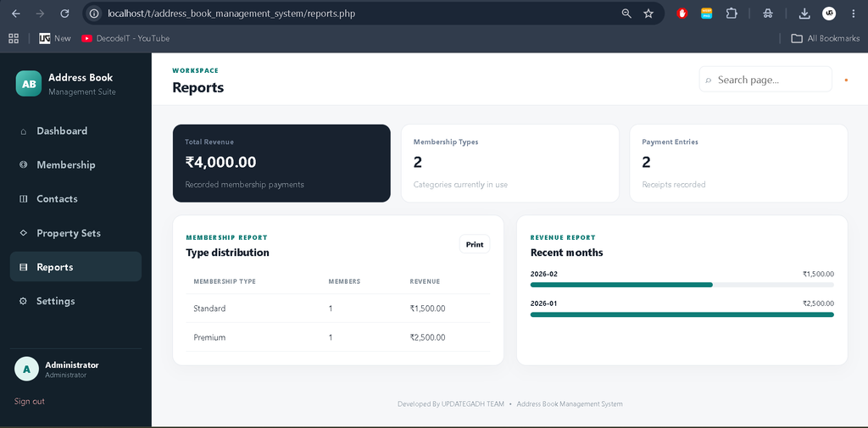This screenshot has width=868, height=428.
Task: Open browser downloads icon
Action: (804, 14)
